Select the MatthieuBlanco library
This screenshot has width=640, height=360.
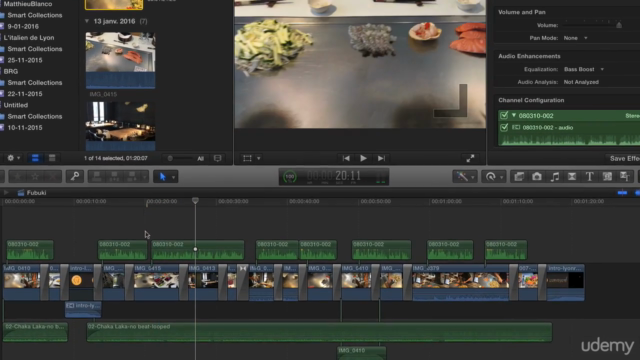click(x=27, y=4)
